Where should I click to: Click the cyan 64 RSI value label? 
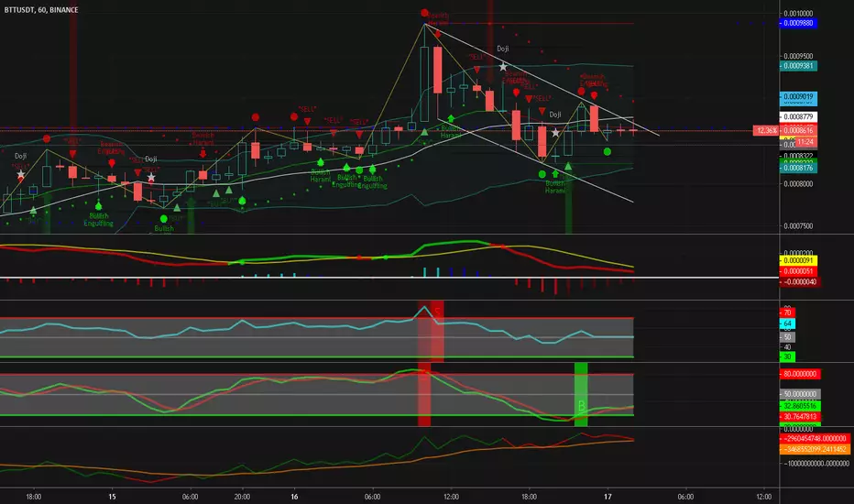coord(787,323)
